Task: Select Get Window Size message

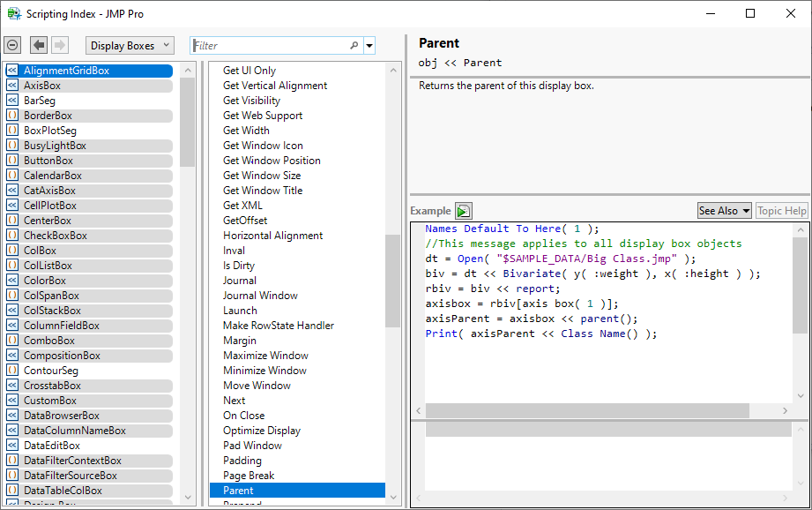Action: pos(262,176)
